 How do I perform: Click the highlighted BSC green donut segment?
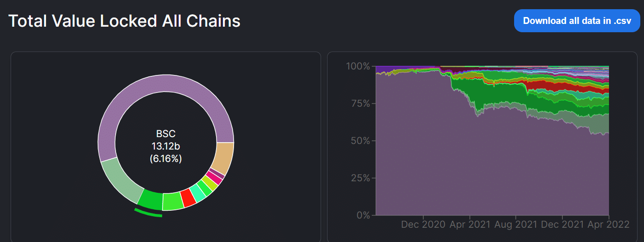151,200
